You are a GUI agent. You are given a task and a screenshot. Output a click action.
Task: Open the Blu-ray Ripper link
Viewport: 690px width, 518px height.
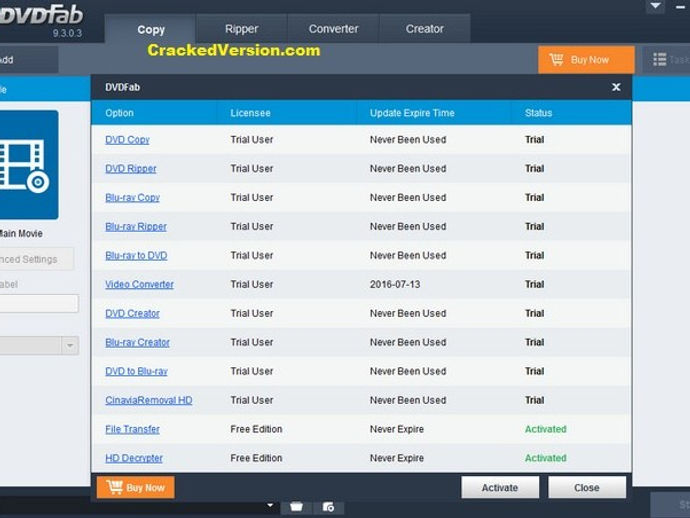tap(136, 227)
